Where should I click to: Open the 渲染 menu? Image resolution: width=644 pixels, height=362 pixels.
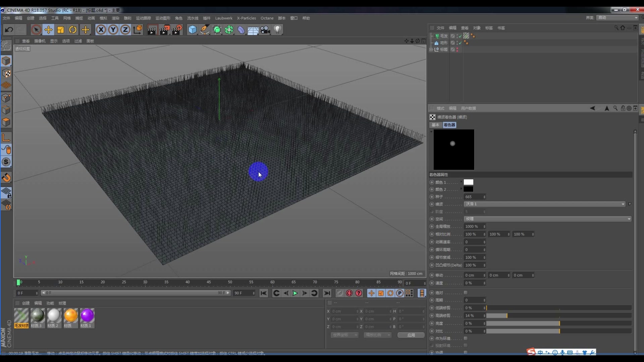[x=115, y=18]
